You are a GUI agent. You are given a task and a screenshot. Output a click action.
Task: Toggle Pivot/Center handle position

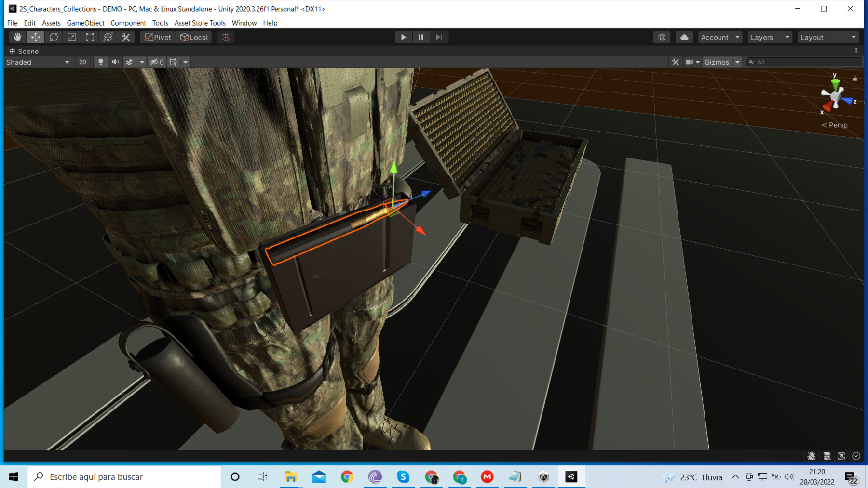(x=158, y=37)
